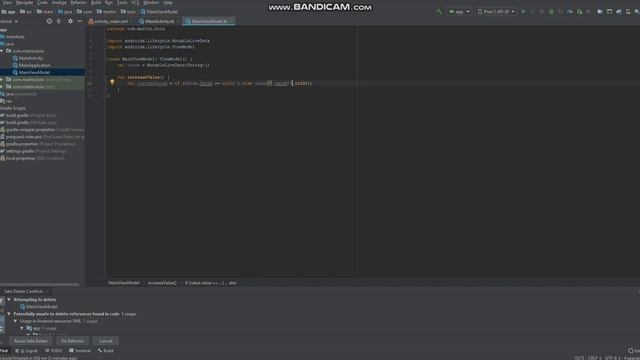Click the intention lightbulb icon in editor
Viewport: 640px width, 360px height.
[x=112, y=82]
